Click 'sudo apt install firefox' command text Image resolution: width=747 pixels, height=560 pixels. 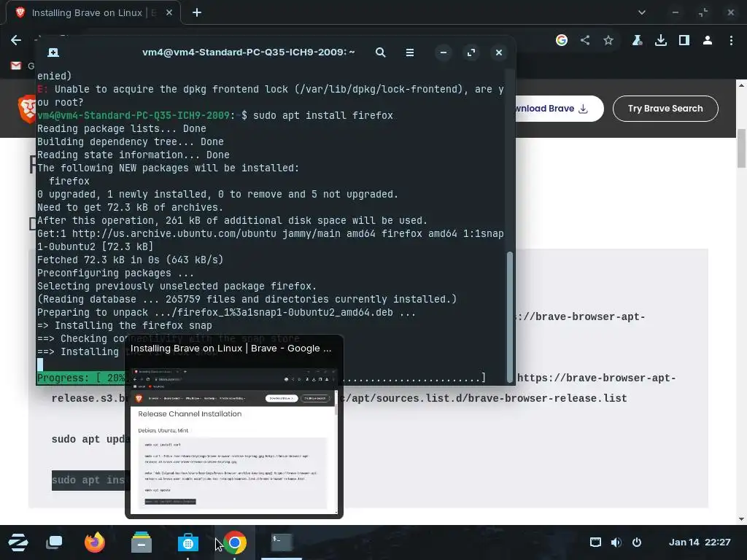click(323, 116)
